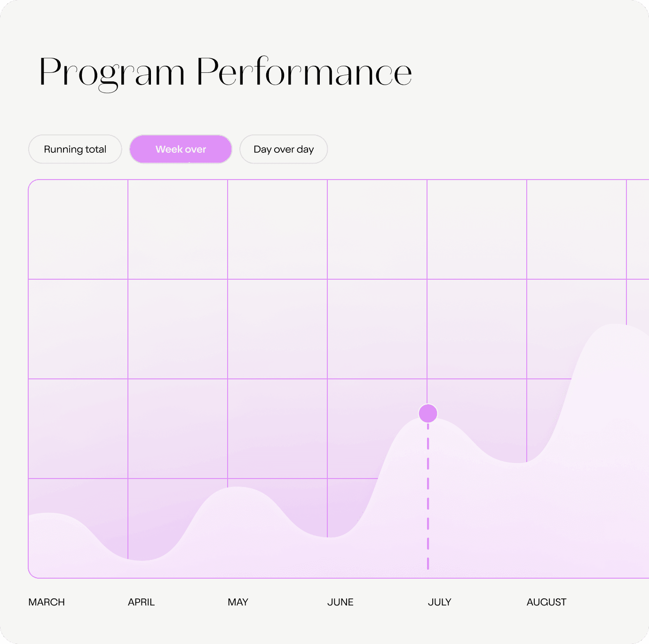Choose the JUNE month label
This screenshot has width=649, height=644.
coord(340,602)
